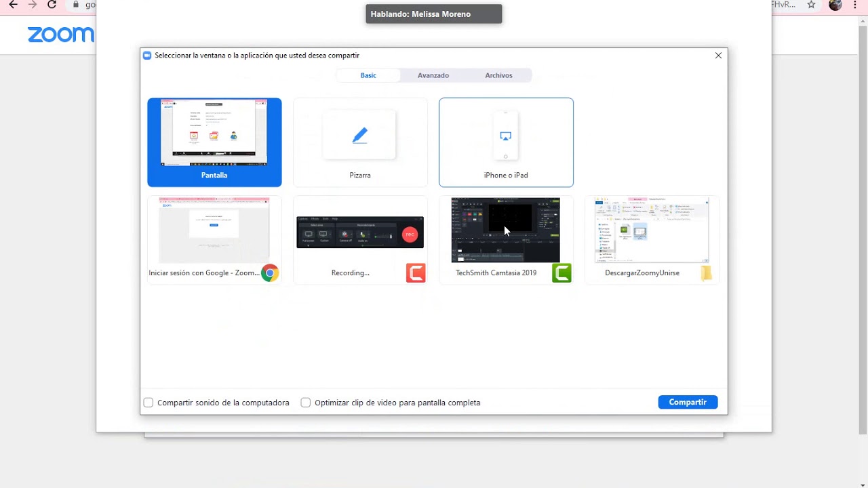Click the blue pencil Pizarra icon
Image resolution: width=868 pixels, height=488 pixels.
pyautogui.click(x=360, y=136)
